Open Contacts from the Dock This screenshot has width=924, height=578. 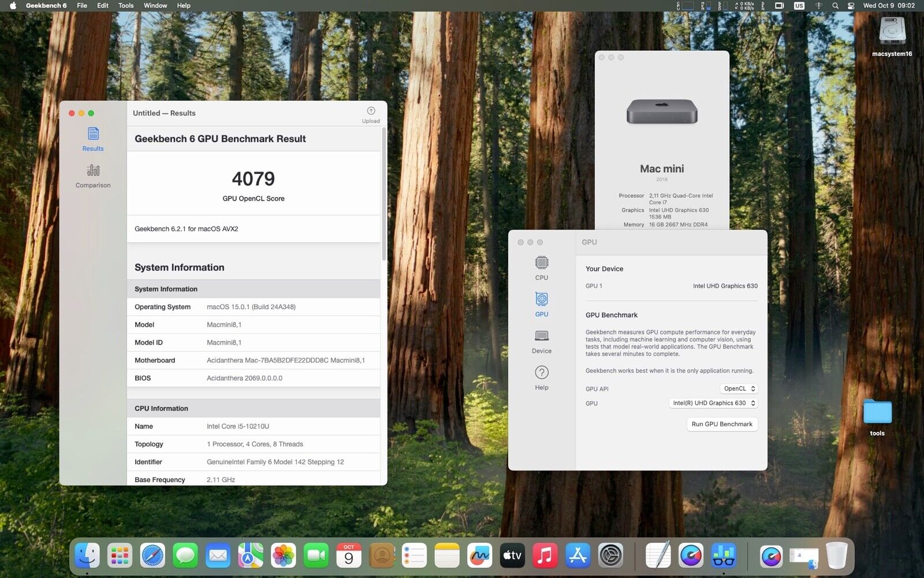tap(382, 556)
